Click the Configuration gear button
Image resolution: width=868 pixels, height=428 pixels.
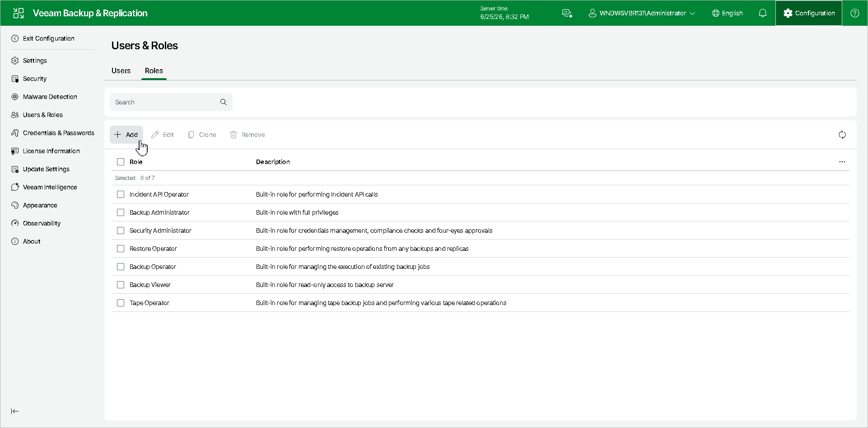click(x=809, y=13)
